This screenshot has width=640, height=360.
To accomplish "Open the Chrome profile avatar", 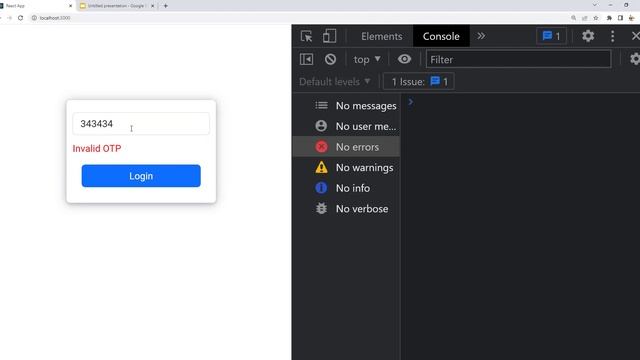I will [x=632, y=18].
